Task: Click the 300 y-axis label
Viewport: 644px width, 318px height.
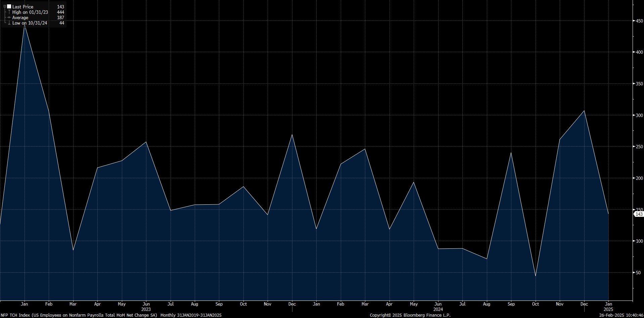Action: coord(639,115)
